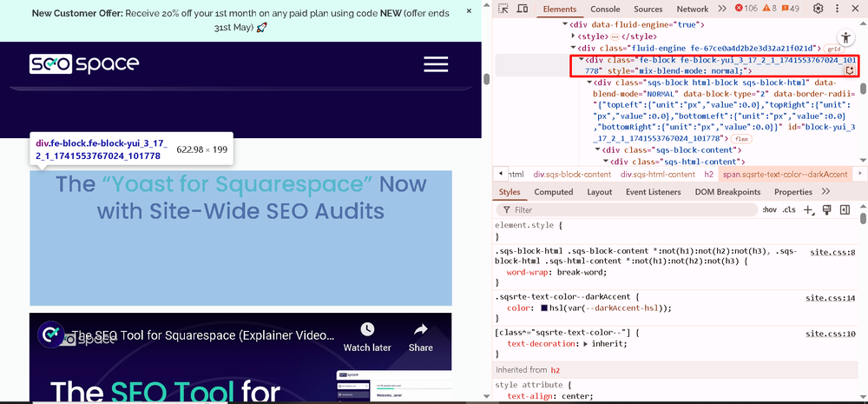
Task: Switch to the Sources tab
Action: (648, 9)
